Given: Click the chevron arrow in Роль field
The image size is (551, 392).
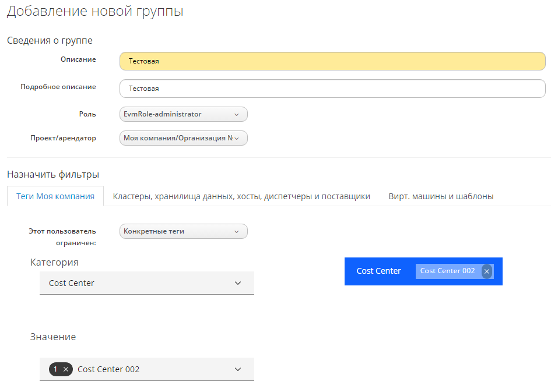Looking at the screenshot, I should (236, 115).
